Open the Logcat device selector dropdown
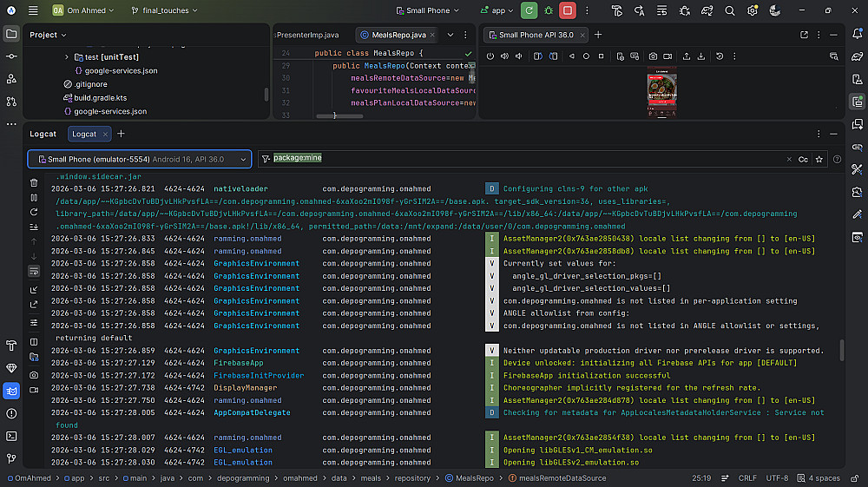868x487 pixels. pyautogui.click(x=139, y=160)
